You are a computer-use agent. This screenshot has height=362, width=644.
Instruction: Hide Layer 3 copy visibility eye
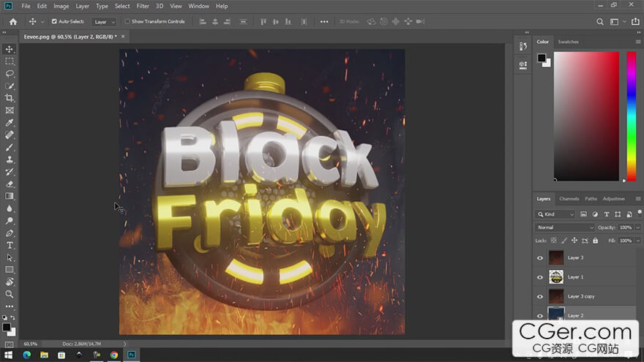[540, 297]
